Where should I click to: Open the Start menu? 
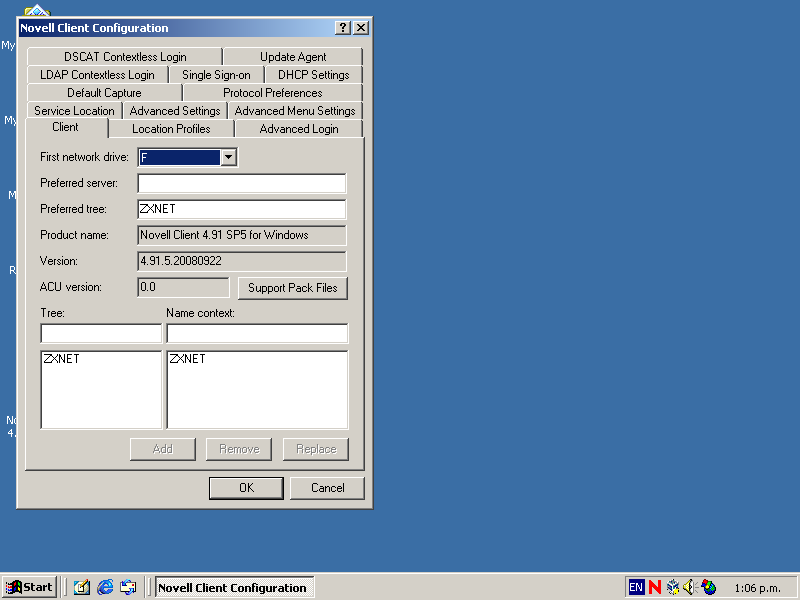(x=29, y=587)
